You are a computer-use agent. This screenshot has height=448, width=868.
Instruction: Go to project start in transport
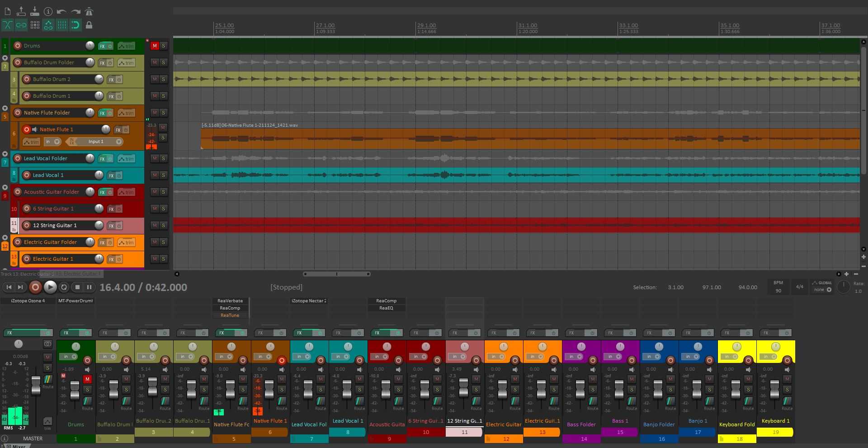coord(9,287)
